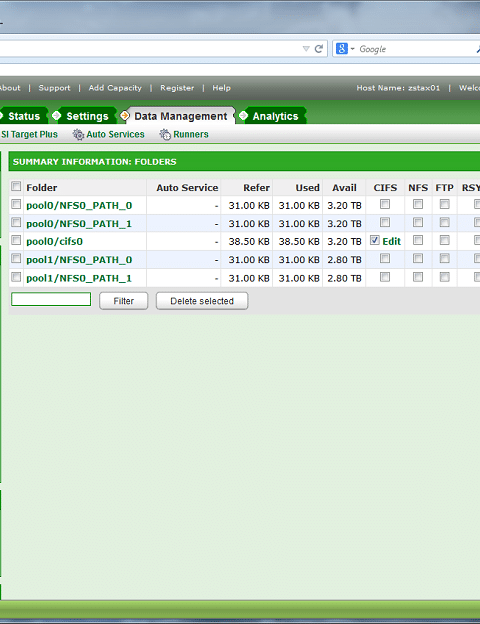Reload page with the browser refresh icon
This screenshot has width=480, height=624.
[x=318, y=49]
